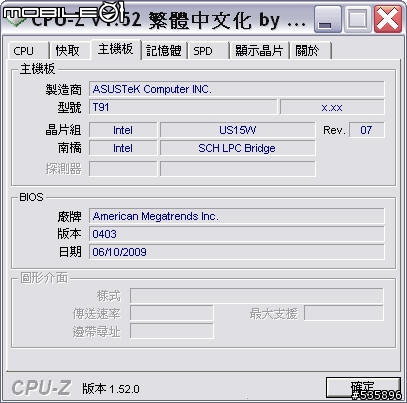
Task: Click the 確定 button
Action: [363, 388]
